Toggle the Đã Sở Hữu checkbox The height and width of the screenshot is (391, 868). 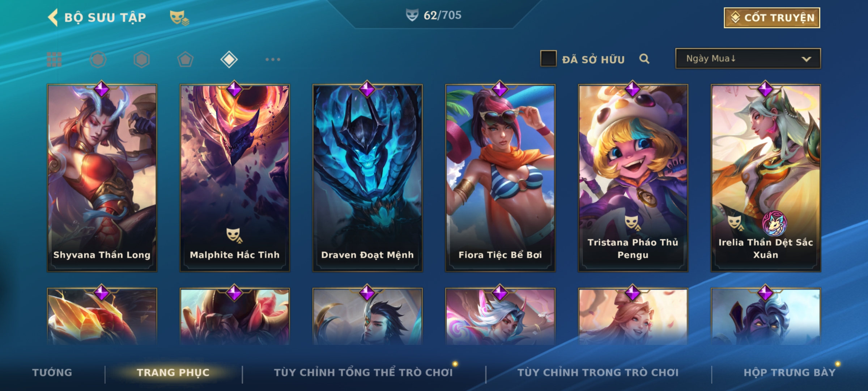coord(548,59)
